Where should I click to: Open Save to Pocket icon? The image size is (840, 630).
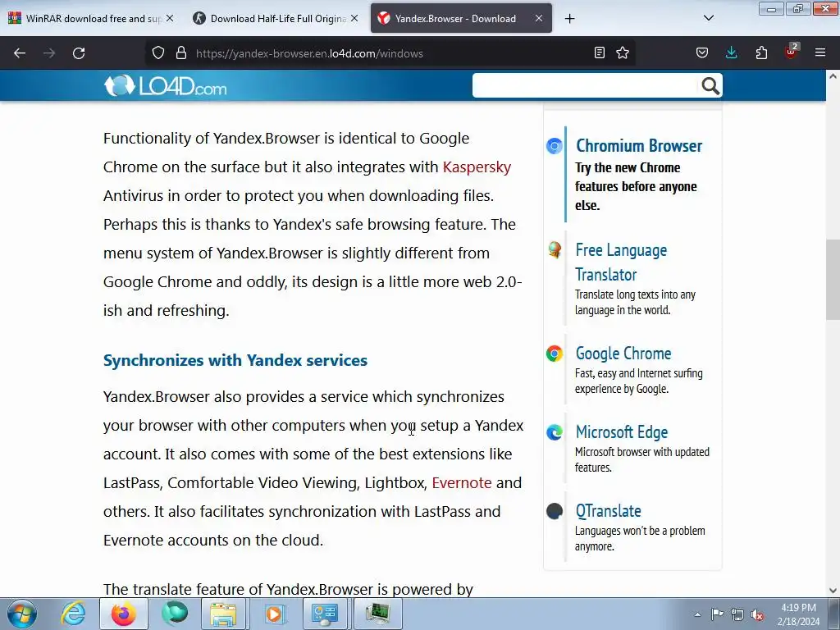[x=702, y=52]
